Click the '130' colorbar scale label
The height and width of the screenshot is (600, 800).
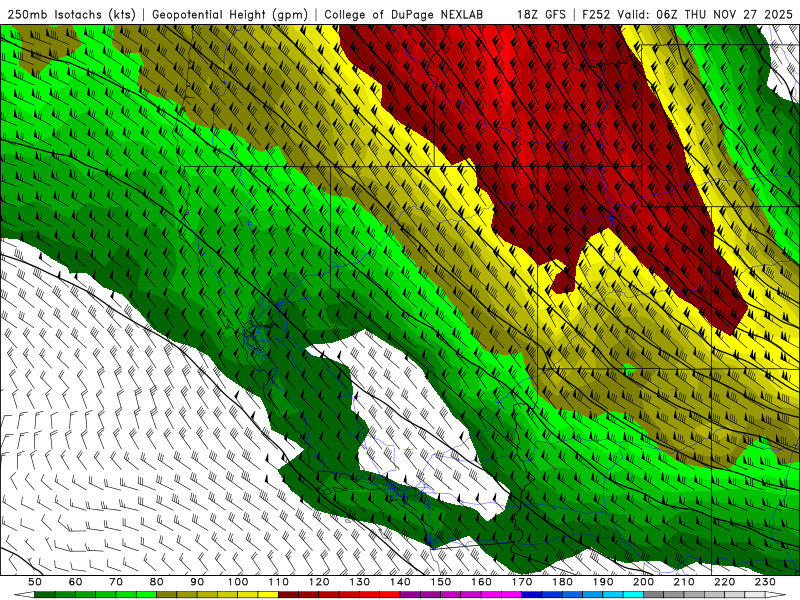point(360,582)
